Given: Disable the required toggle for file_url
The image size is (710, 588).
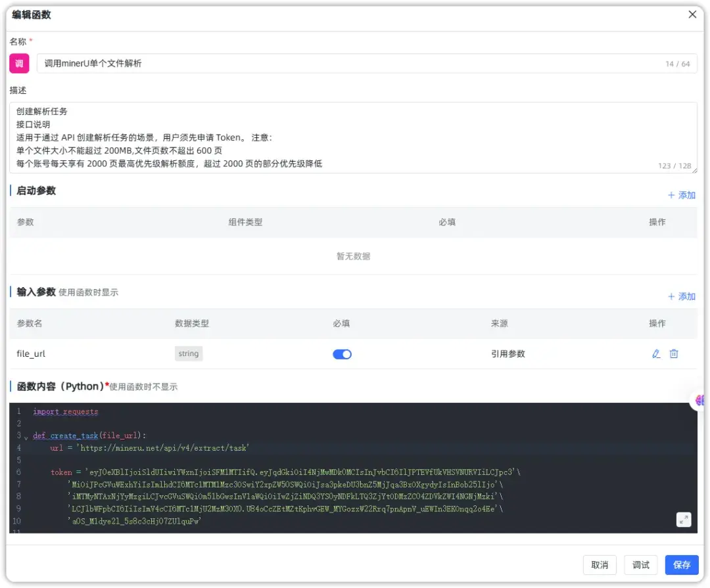Looking at the screenshot, I should tap(342, 353).
